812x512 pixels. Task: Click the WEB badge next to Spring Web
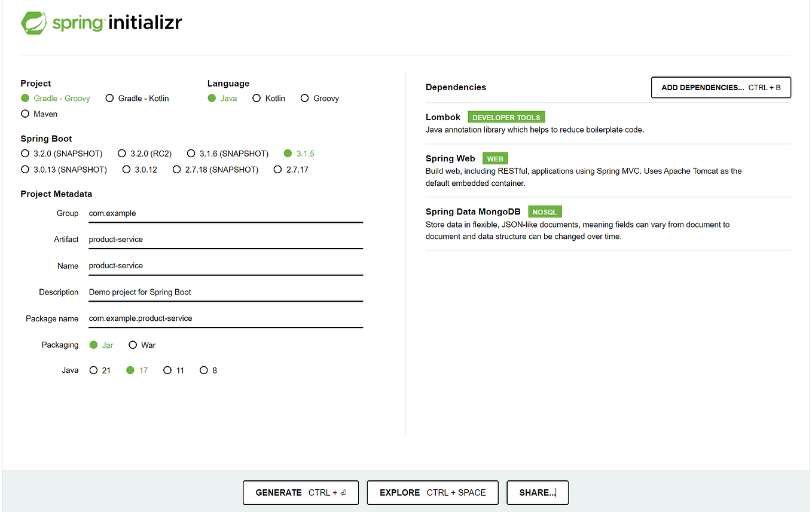[x=494, y=158]
